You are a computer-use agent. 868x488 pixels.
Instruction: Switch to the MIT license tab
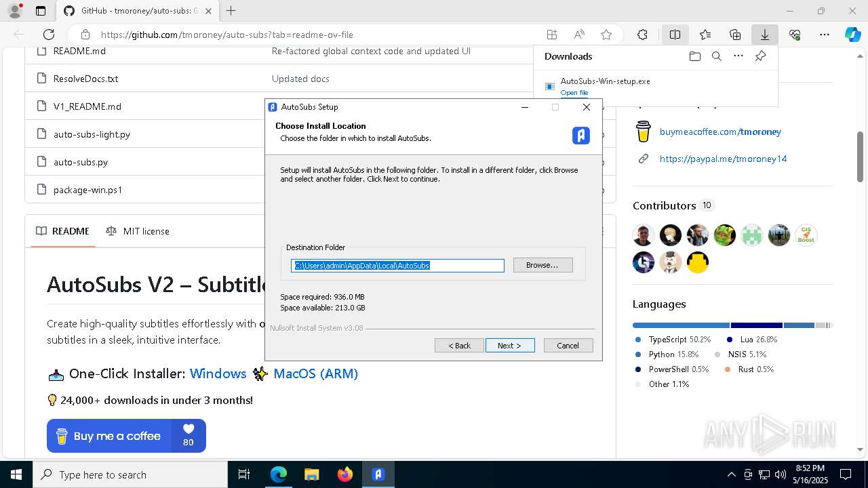pos(138,231)
